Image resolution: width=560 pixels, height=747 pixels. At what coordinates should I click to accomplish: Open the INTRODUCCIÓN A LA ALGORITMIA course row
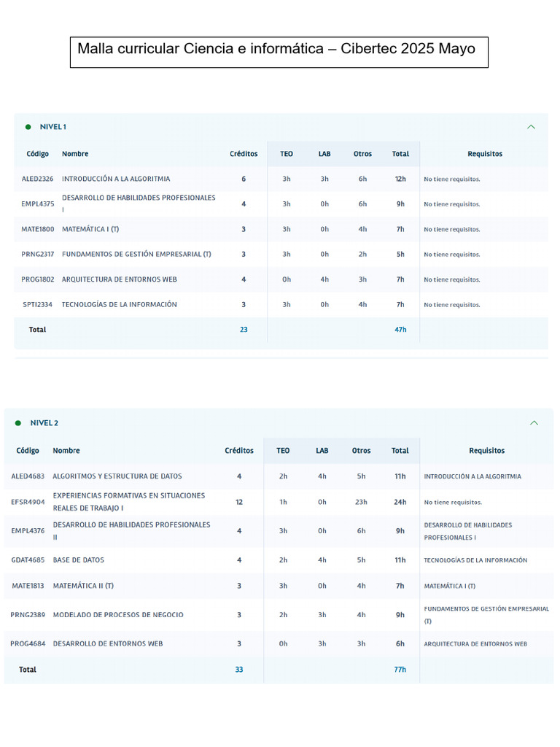281,179
